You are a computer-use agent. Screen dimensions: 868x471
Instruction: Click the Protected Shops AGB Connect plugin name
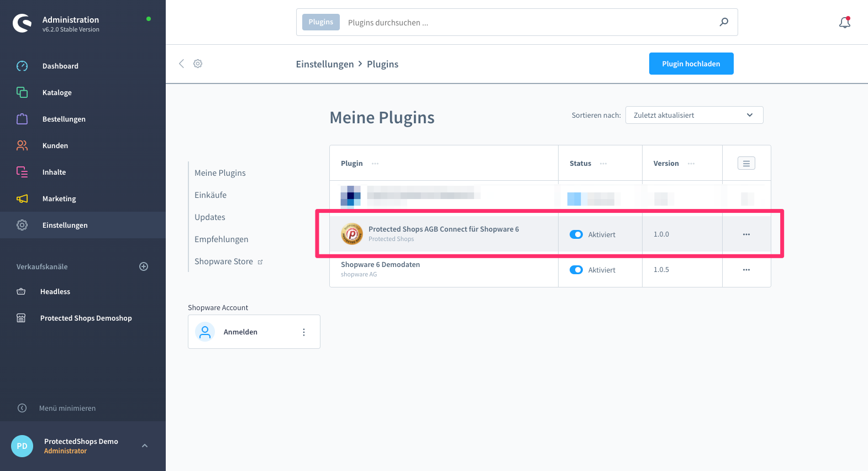[444, 229]
